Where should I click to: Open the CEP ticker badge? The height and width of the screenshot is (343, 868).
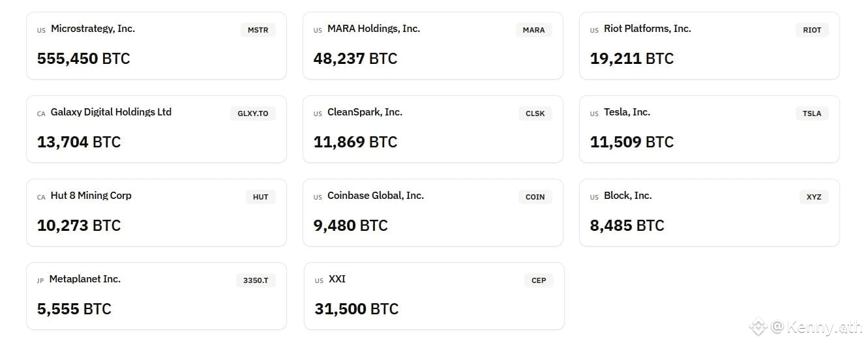coord(539,280)
